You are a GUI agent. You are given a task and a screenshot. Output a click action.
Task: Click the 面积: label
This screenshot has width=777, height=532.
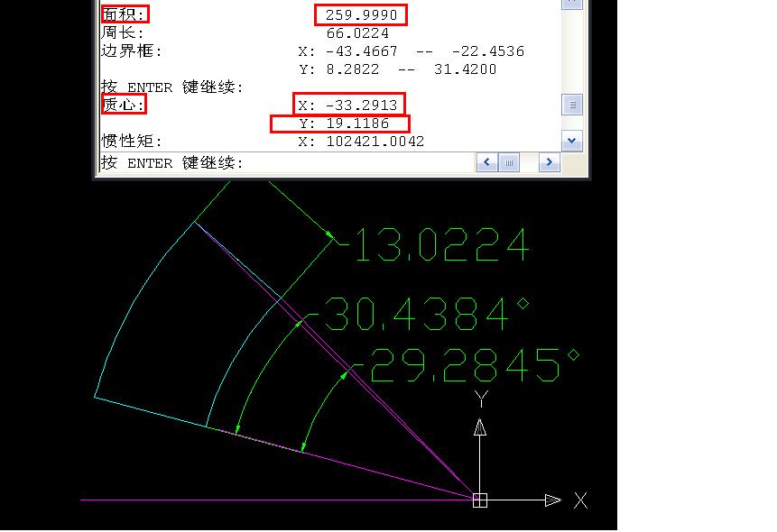(x=125, y=14)
